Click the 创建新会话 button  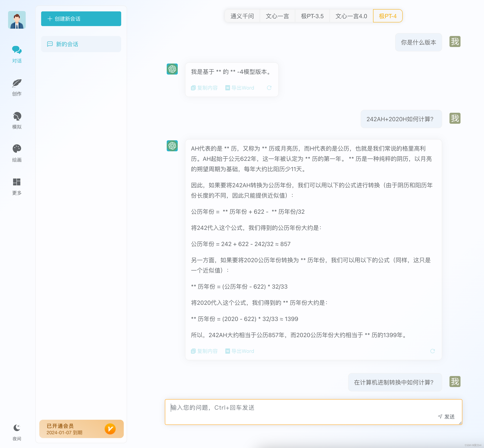click(81, 18)
